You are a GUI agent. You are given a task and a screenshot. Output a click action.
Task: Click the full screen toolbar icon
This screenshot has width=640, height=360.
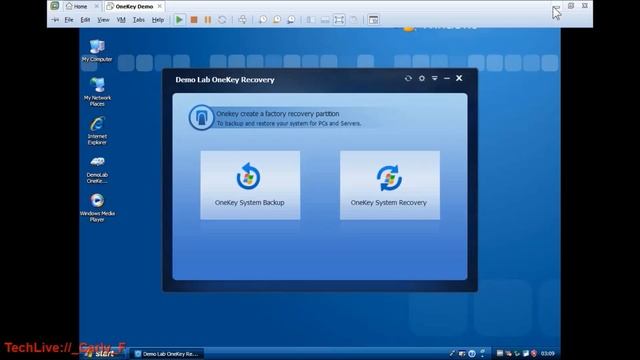coord(339,20)
